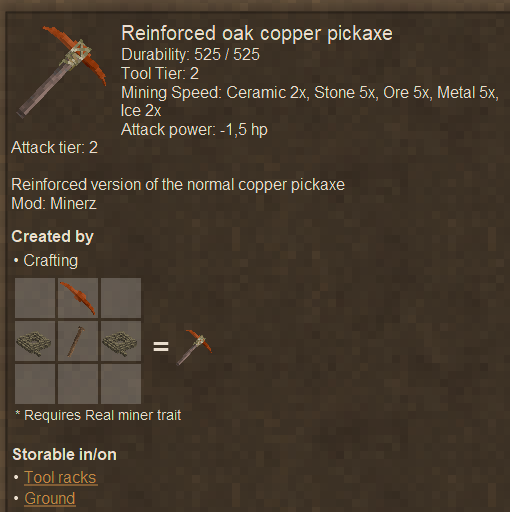The image size is (510, 512).
Task: Click the Storable in/on heading
Action: (64, 455)
